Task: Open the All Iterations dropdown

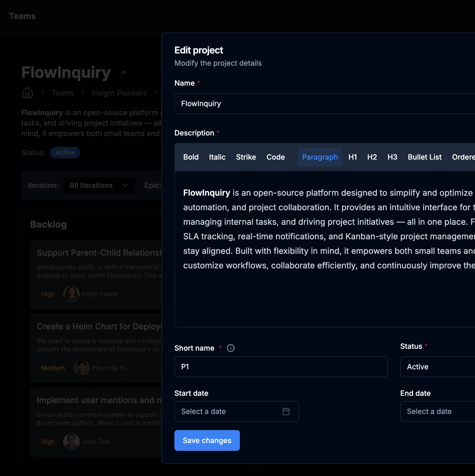Action: click(x=99, y=185)
